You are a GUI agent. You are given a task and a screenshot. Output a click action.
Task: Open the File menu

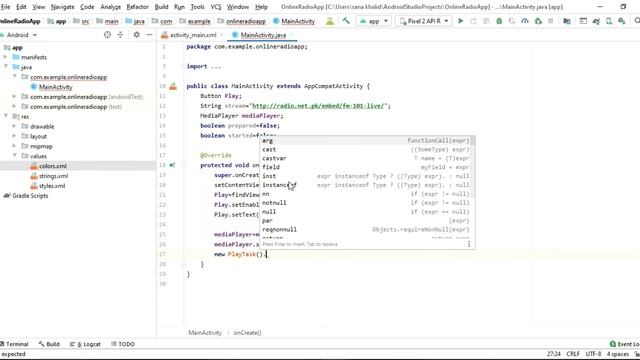6,7
